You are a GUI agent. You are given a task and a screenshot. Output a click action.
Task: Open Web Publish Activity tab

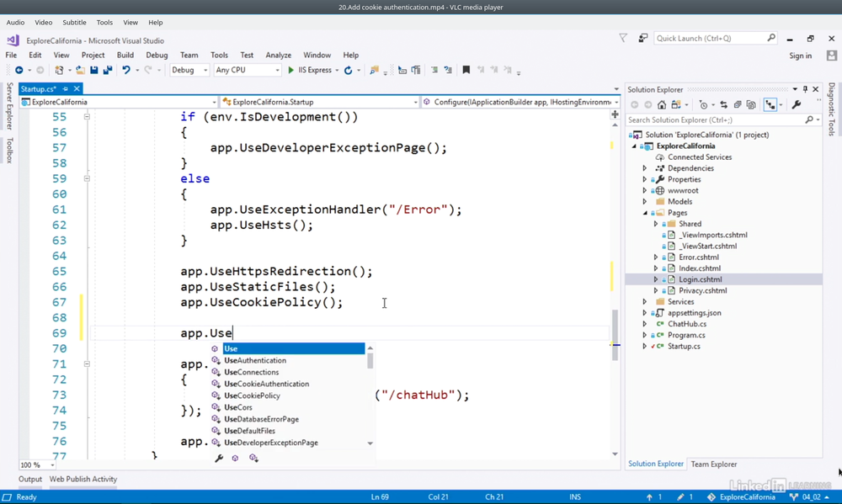83,480
